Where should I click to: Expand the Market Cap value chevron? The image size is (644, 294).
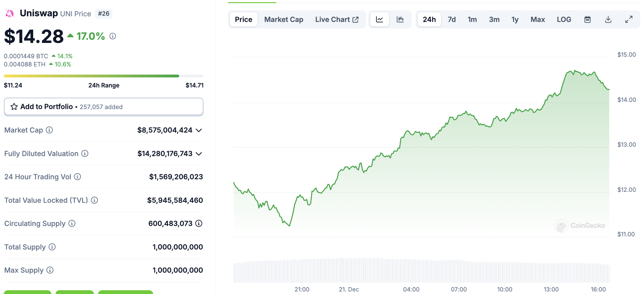point(199,130)
